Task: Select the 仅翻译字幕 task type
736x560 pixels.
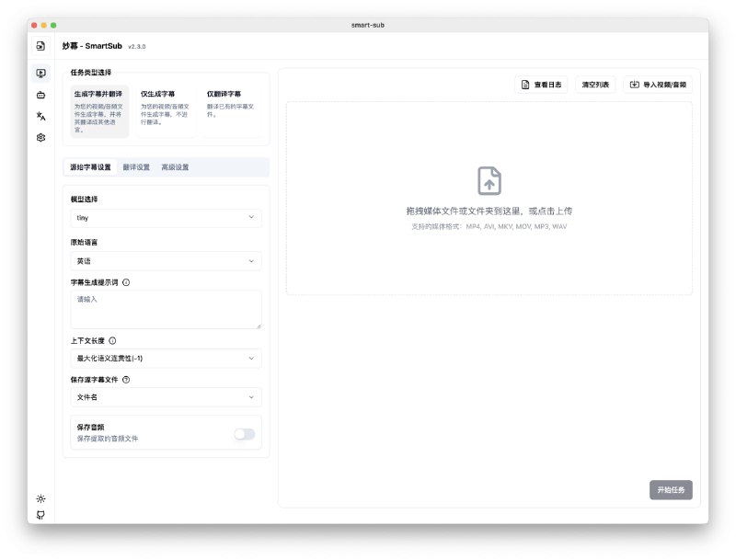Action: (233, 111)
